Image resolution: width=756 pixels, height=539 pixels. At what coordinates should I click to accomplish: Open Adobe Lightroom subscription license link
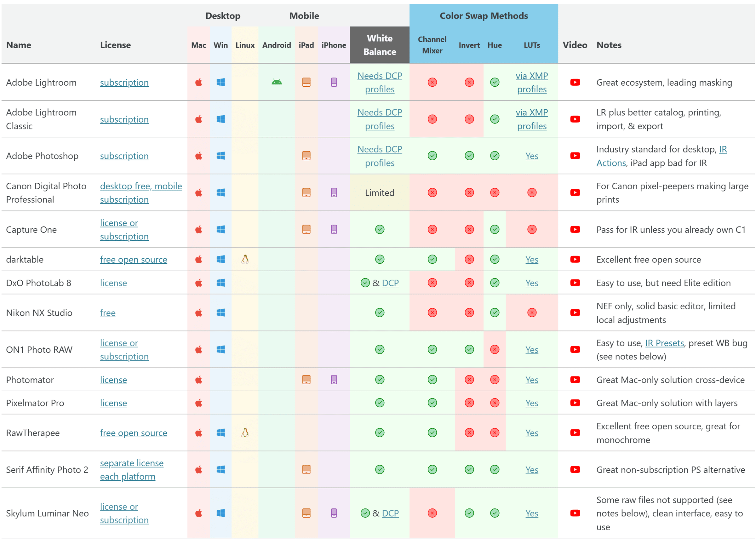click(x=124, y=83)
